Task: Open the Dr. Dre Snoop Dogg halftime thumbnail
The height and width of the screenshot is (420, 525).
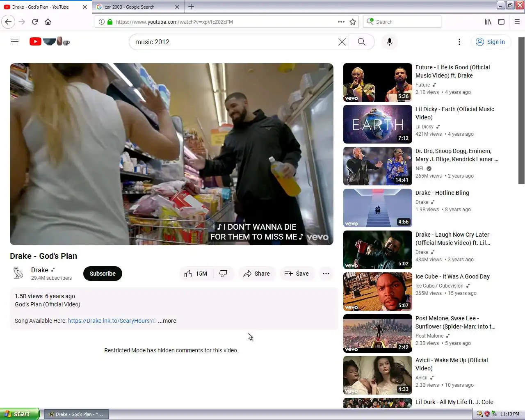Action: [x=378, y=166]
